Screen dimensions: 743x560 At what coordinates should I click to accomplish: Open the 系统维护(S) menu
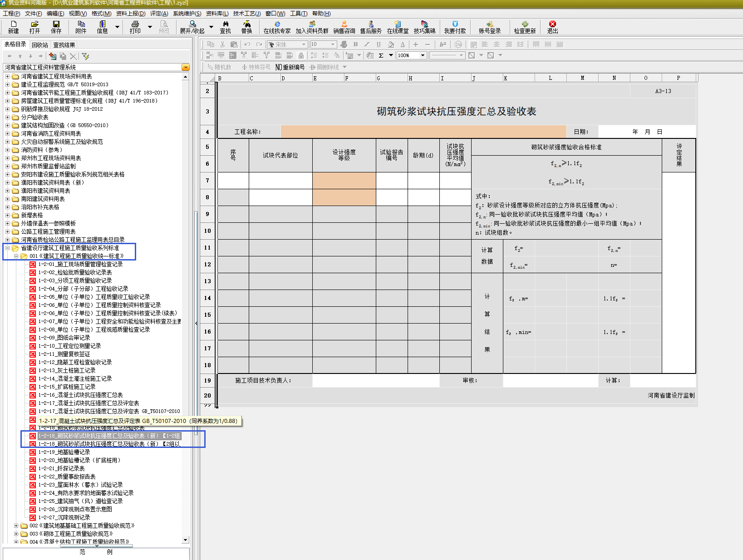pyautogui.click(x=187, y=13)
